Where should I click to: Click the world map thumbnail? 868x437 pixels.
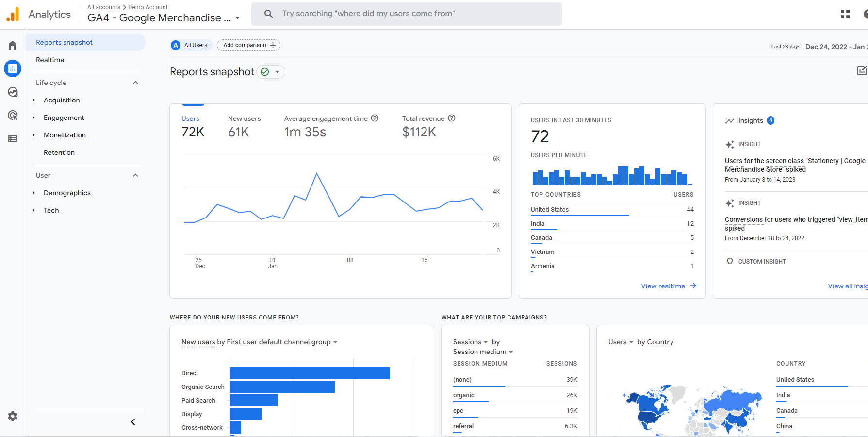click(693, 410)
